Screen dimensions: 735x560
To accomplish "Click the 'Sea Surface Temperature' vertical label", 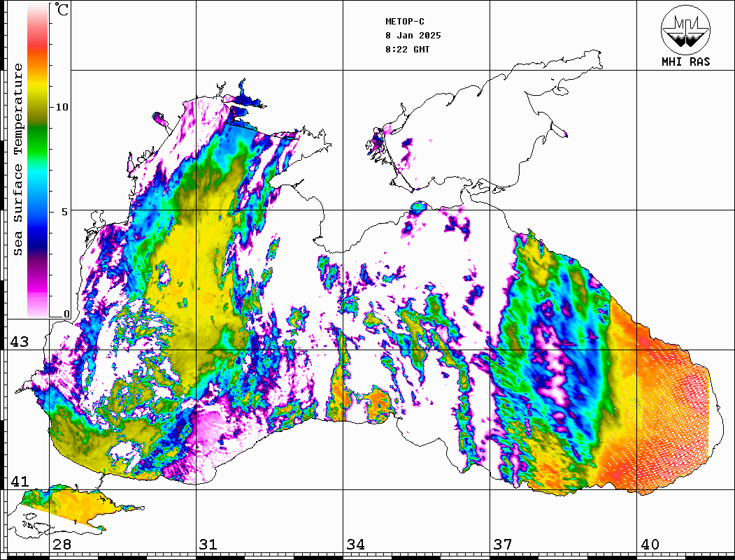I will click(17, 159).
